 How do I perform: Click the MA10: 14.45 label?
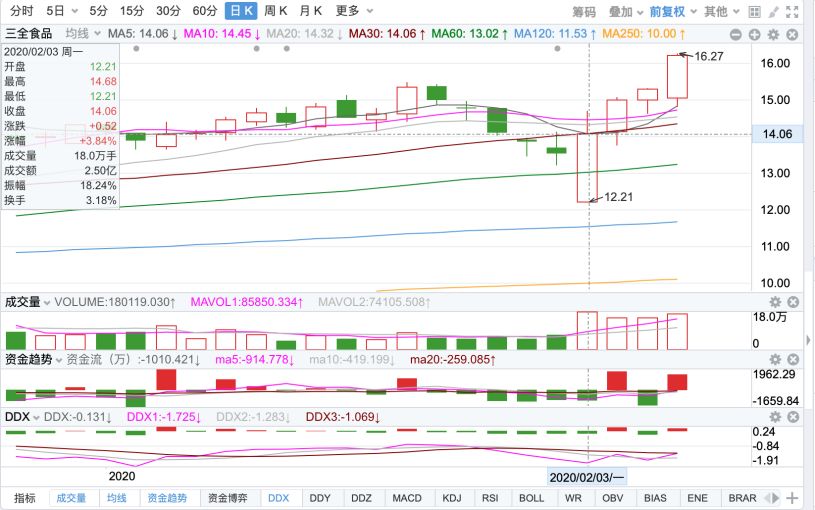(x=222, y=34)
